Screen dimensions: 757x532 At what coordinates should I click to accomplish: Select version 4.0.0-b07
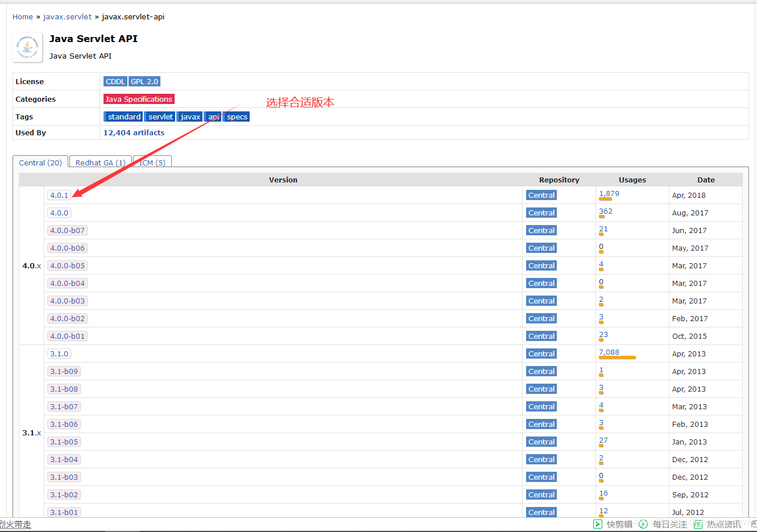[67, 230]
